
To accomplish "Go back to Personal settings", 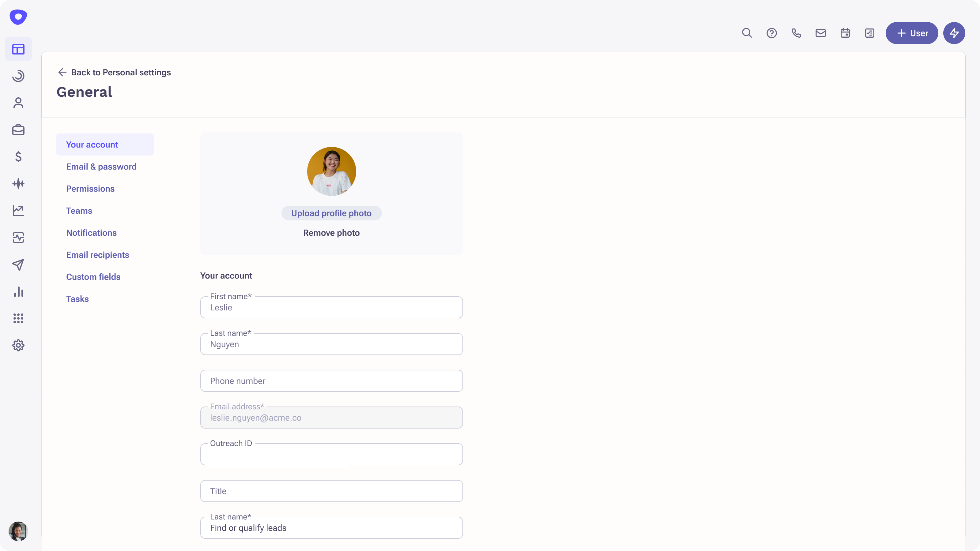I will click(x=114, y=72).
